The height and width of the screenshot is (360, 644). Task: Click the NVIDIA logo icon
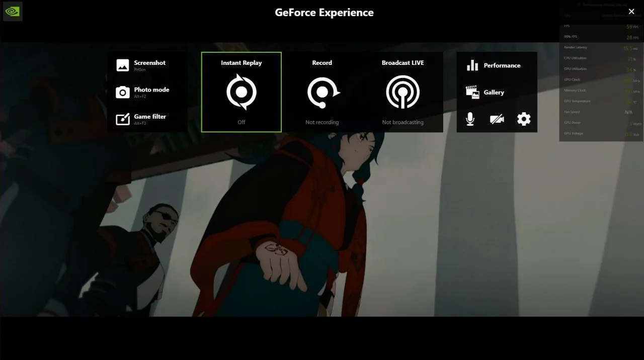(x=13, y=12)
